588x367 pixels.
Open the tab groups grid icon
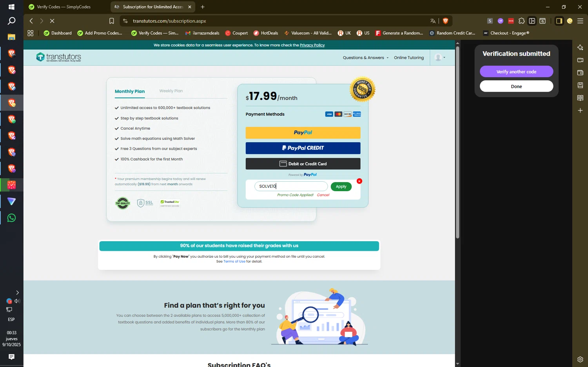(x=30, y=33)
